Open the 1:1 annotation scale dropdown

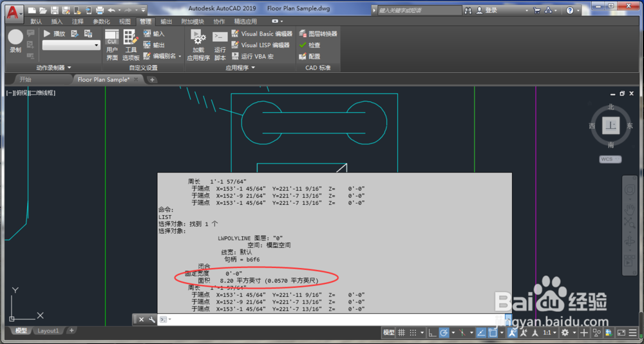549,332
